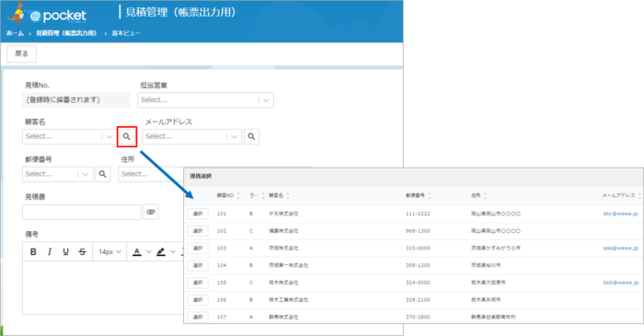
Task: Click postal code 309-1200
Action: pyautogui.click(x=418, y=265)
